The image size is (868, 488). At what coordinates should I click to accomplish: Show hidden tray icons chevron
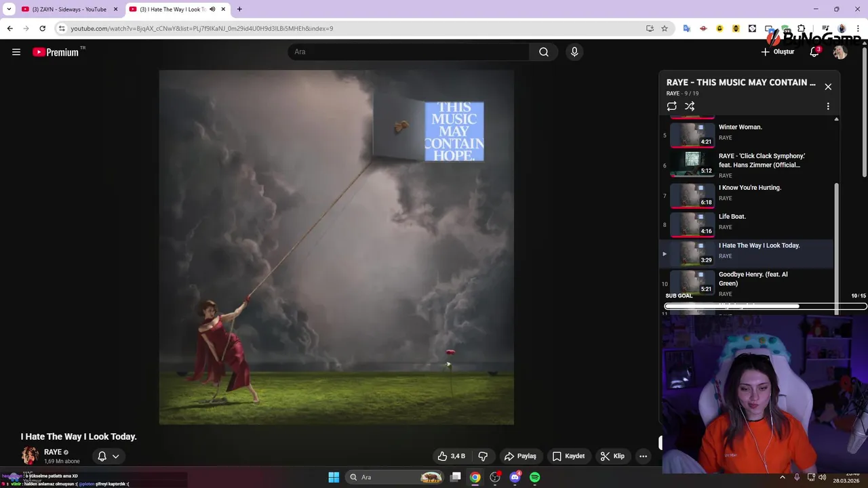(x=782, y=477)
